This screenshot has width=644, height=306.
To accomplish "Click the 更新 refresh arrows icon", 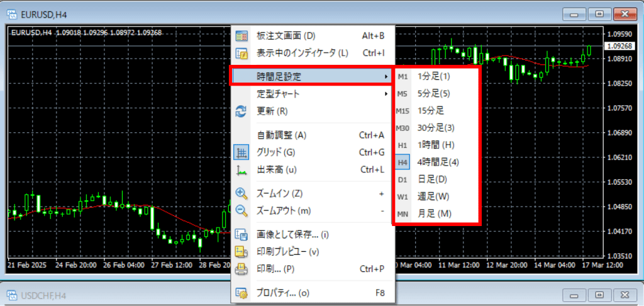I will point(241,111).
